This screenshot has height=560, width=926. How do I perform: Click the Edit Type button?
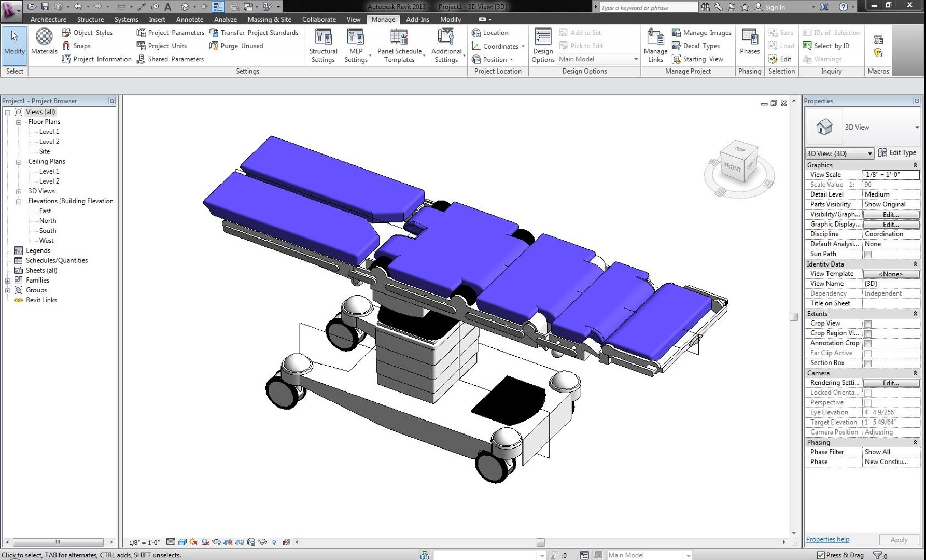897,153
